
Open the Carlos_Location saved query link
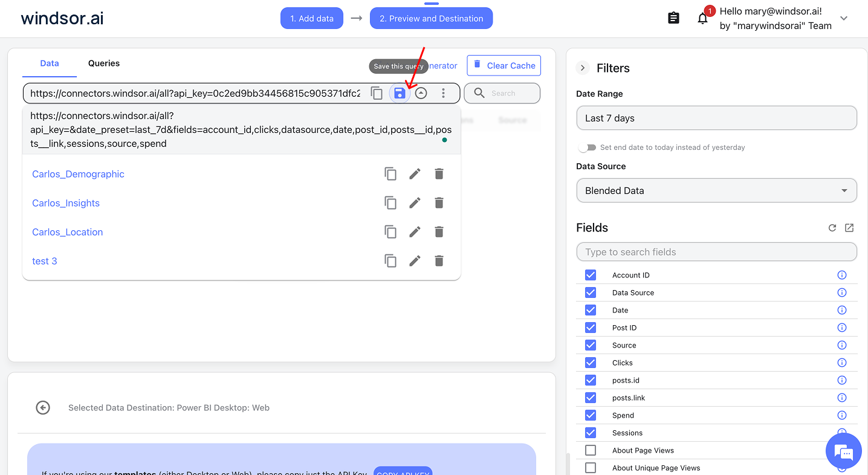(x=67, y=231)
